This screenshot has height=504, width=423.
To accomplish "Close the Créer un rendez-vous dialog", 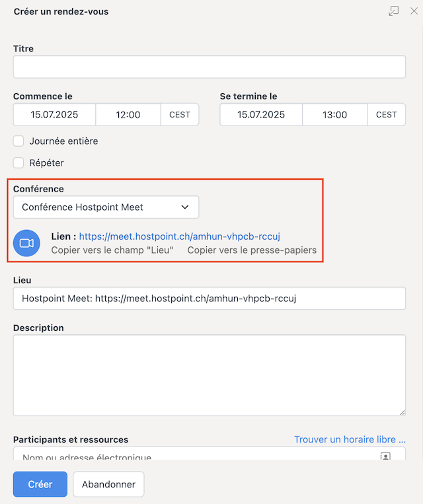I will coord(414,11).
